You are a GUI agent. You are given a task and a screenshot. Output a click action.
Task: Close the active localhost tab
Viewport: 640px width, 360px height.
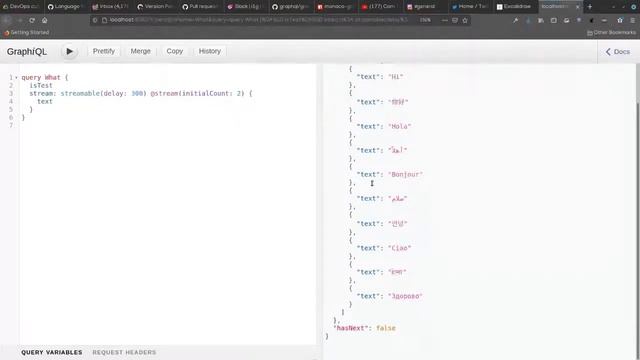pos(578,7)
